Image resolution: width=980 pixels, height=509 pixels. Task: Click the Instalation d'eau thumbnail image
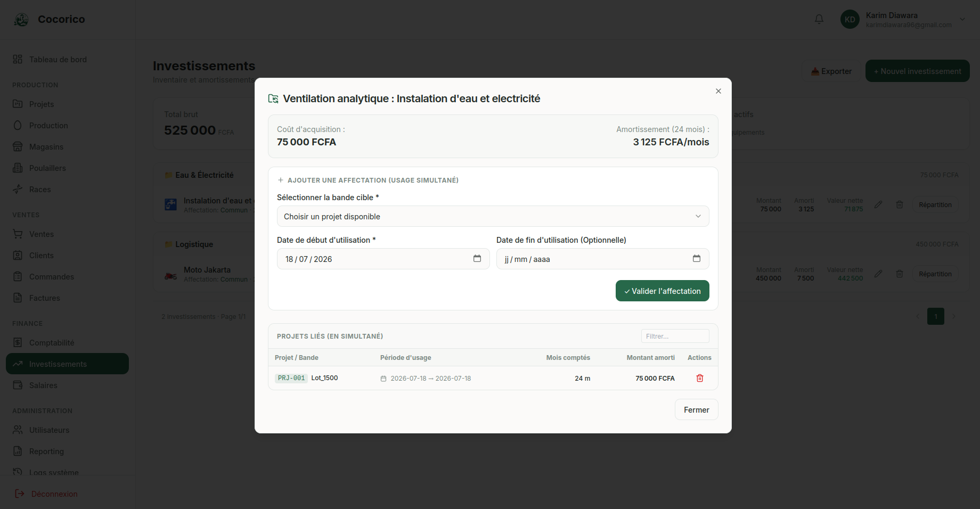171,204
